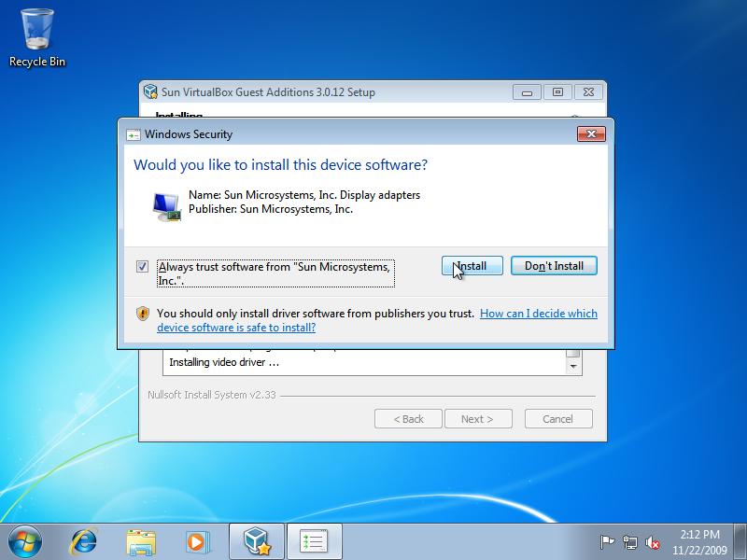Click the log scrollbar down arrow
The image size is (747, 560).
tap(574, 367)
